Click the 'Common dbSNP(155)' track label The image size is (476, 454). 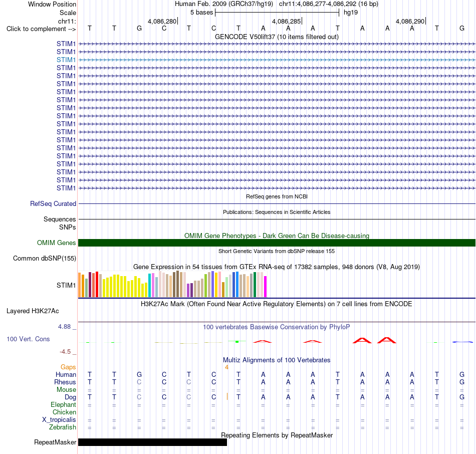click(44, 259)
